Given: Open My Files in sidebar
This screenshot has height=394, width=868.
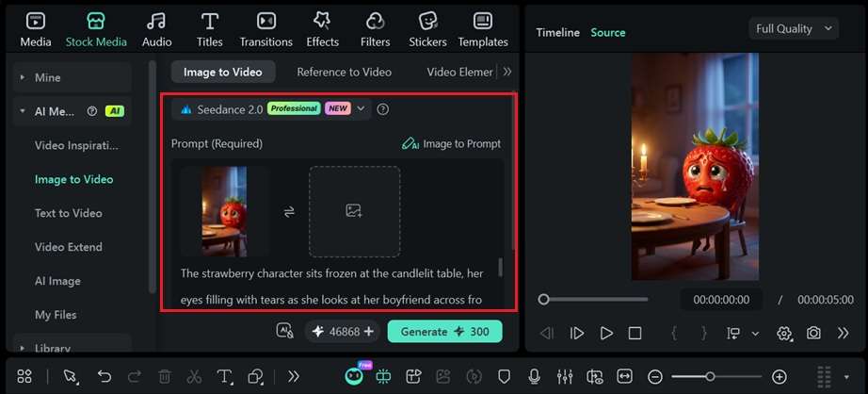Looking at the screenshot, I should click(56, 315).
